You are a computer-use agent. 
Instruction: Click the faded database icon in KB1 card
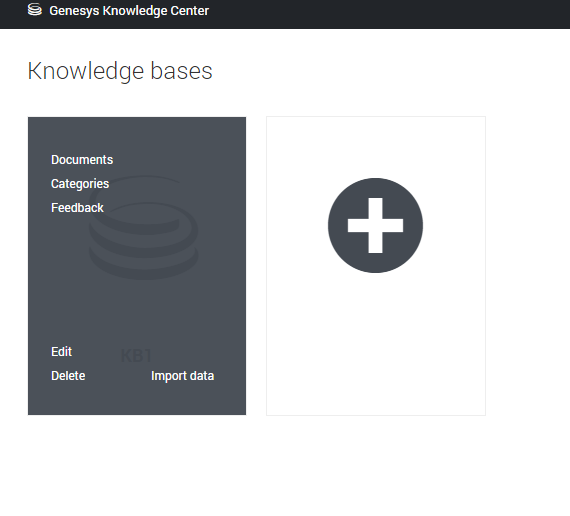pos(144,228)
